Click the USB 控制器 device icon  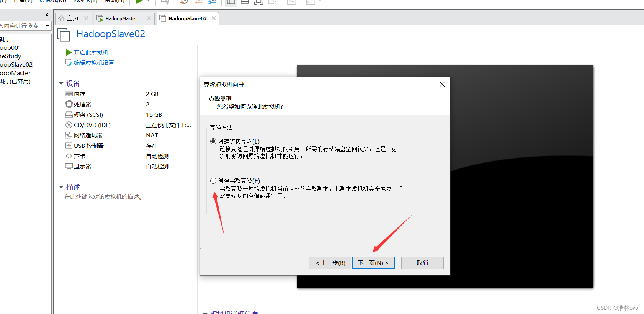click(x=69, y=146)
